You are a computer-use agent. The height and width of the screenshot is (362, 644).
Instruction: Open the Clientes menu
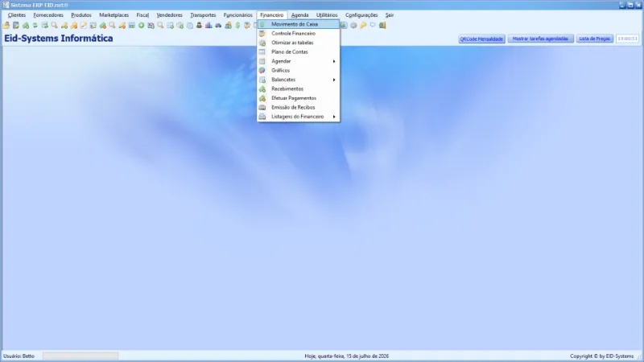[x=16, y=14]
